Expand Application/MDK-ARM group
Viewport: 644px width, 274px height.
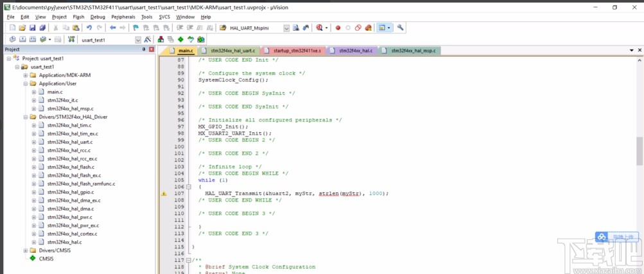click(26, 76)
